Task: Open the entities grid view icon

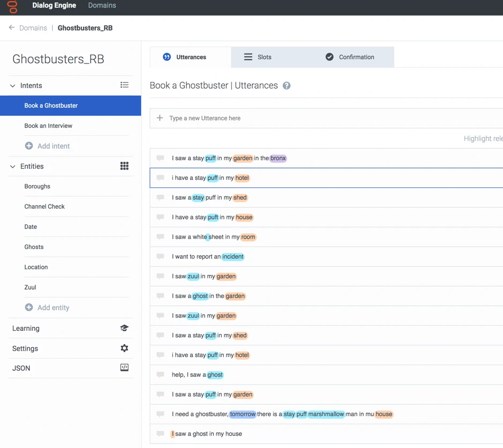Action: (x=124, y=166)
